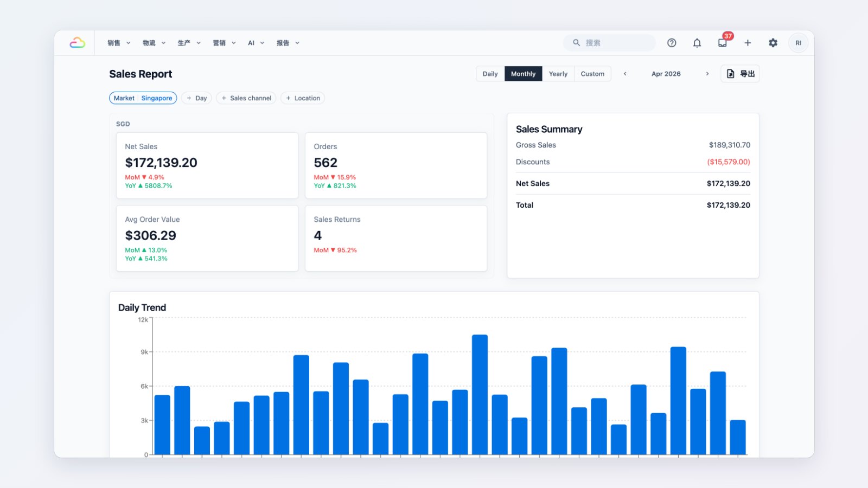Screen dimensions: 868x488
Task: Click the tallest bar in Daily Trend
Action: tap(480, 394)
